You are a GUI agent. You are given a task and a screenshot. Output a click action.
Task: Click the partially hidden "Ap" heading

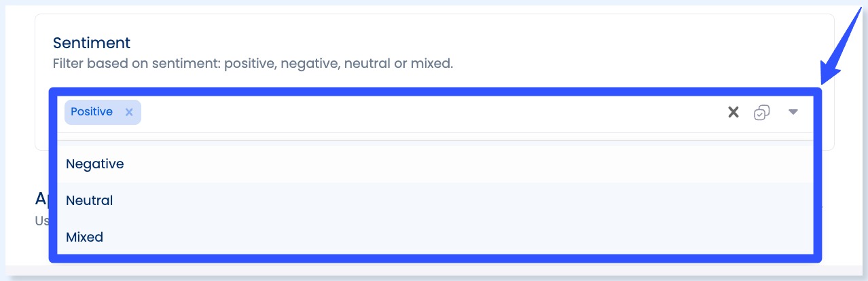pos(42,198)
